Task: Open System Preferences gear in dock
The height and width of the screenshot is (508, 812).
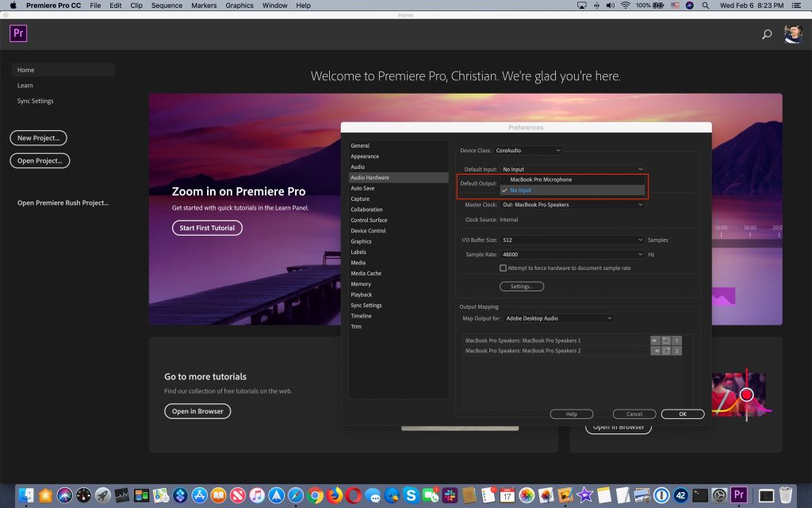Action: [x=719, y=495]
